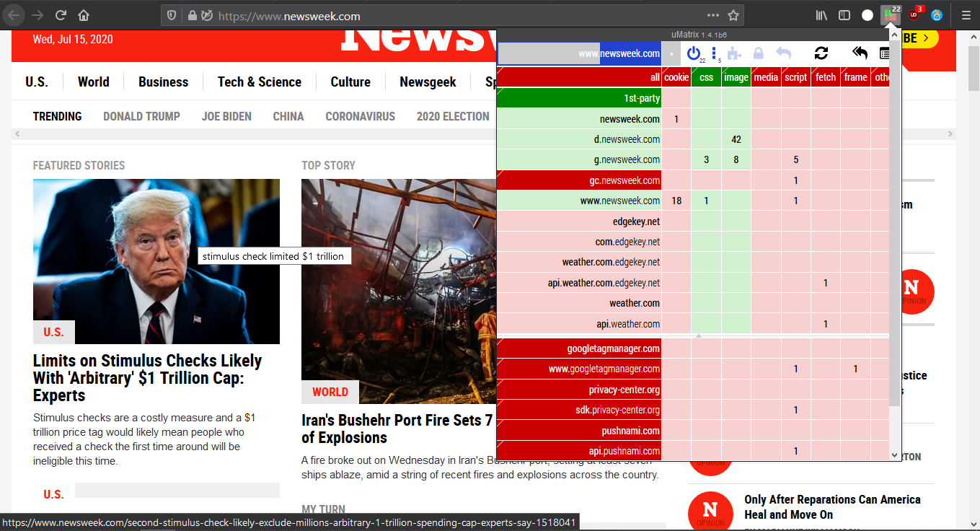980x531 pixels.
Task: Show sidebars from the browser toolbar
Action: point(844,15)
